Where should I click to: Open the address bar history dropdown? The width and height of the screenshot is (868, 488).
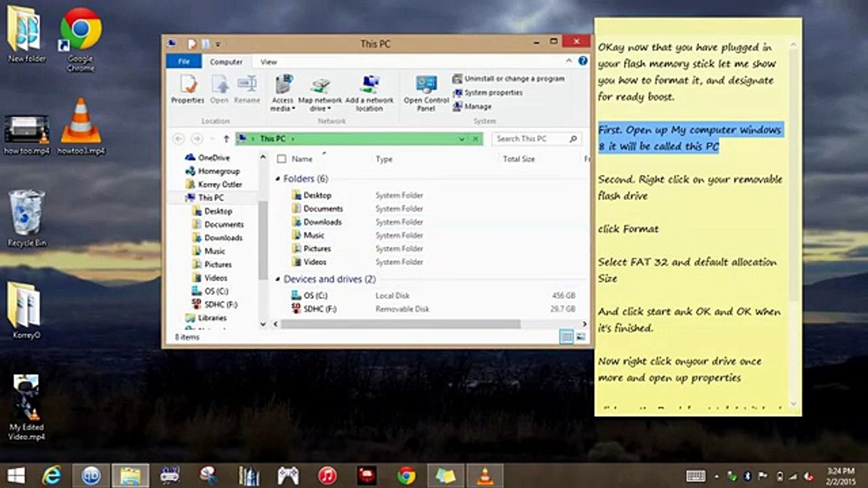click(x=462, y=139)
